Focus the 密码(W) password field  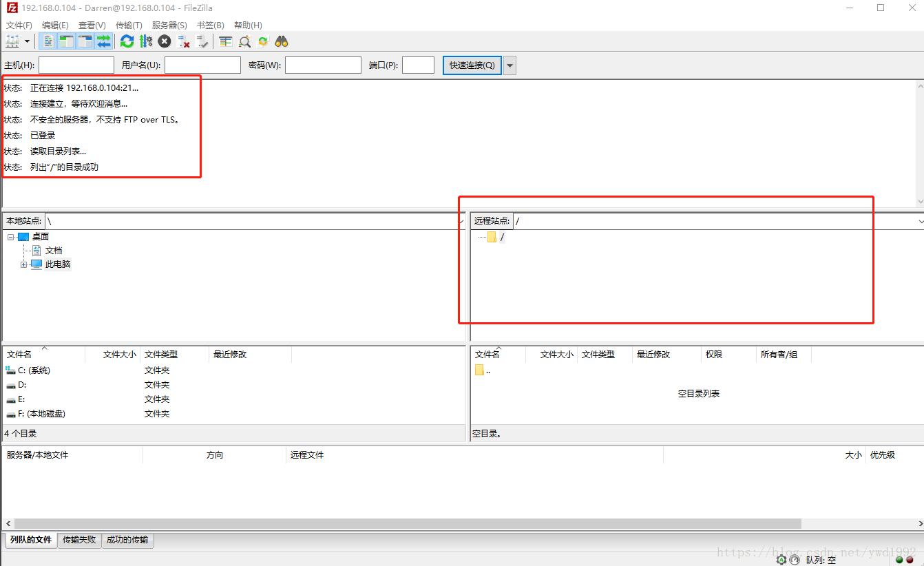tap(323, 65)
